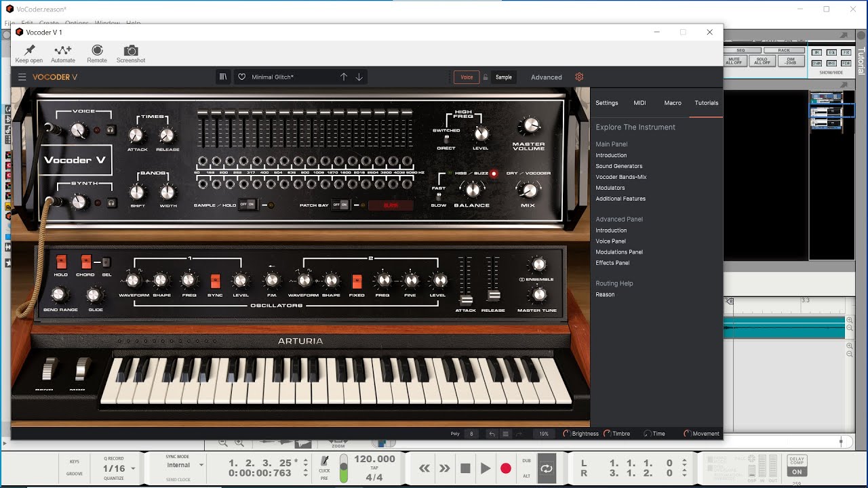This screenshot has width=868, height=488.
Task: Open the edit history list icon
Action: click(505, 434)
